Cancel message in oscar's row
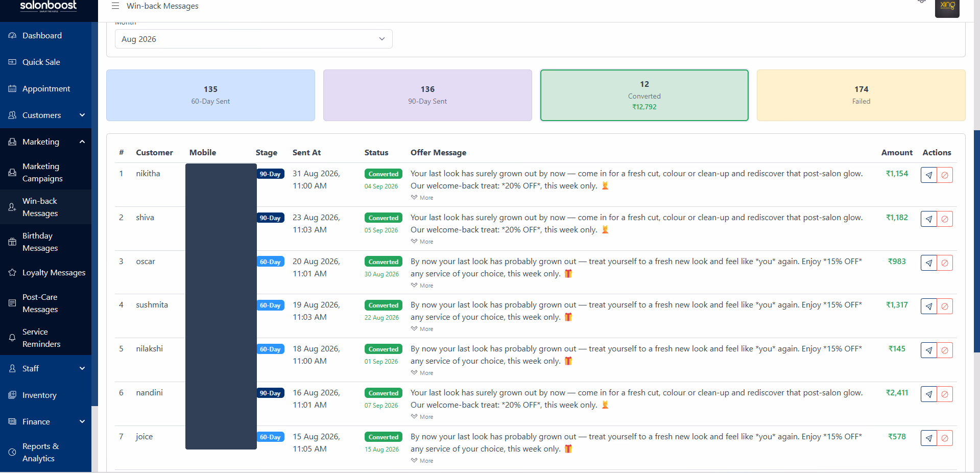980x473 pixels. (x=945, y=263)
